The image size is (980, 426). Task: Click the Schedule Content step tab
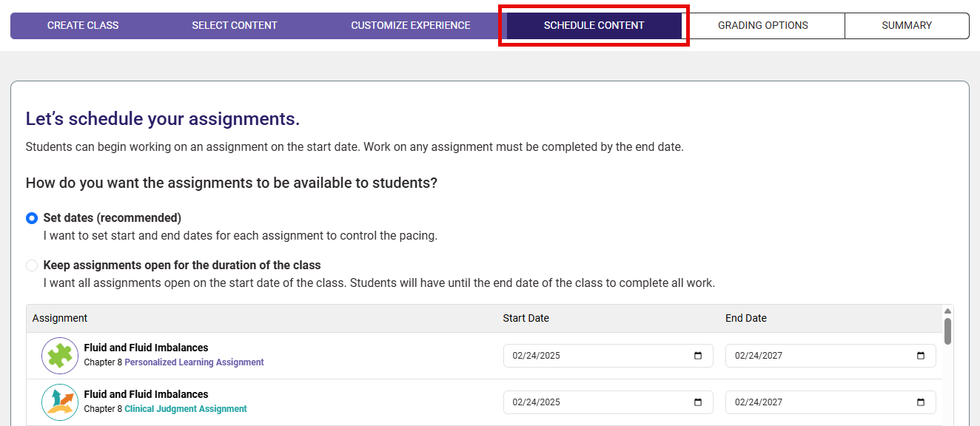(594, 25)
